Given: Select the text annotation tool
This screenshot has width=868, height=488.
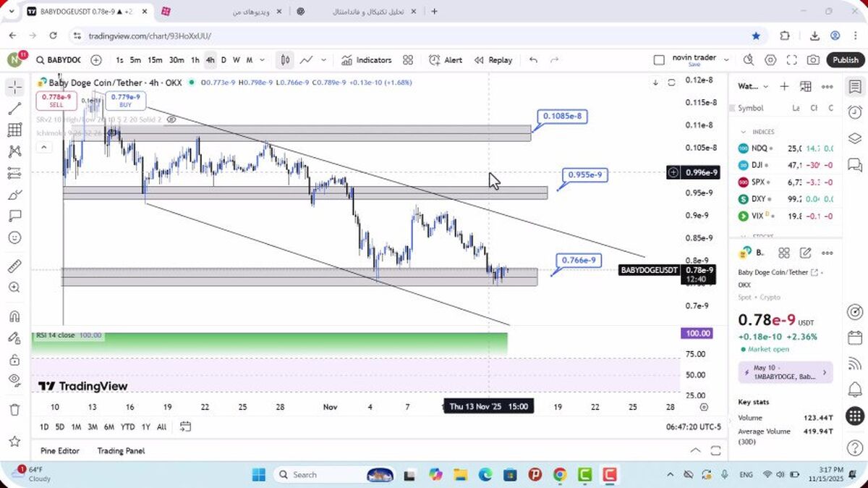Looking at the screenshot, I should click(x=14, y=216).
